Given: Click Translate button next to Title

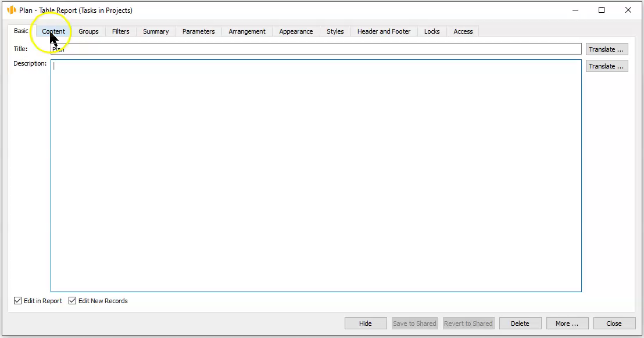Looking at the screenshot, I should (x=606, y=49).
